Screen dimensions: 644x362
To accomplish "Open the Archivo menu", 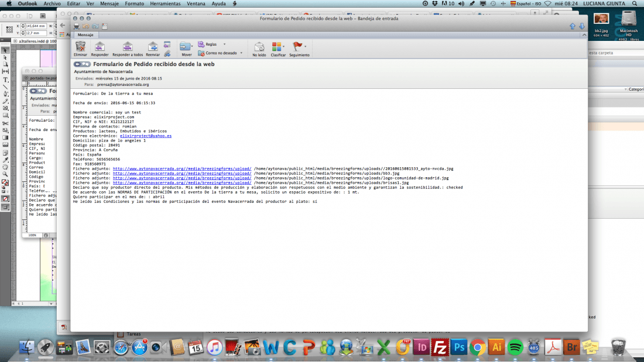I will point(52,4).
